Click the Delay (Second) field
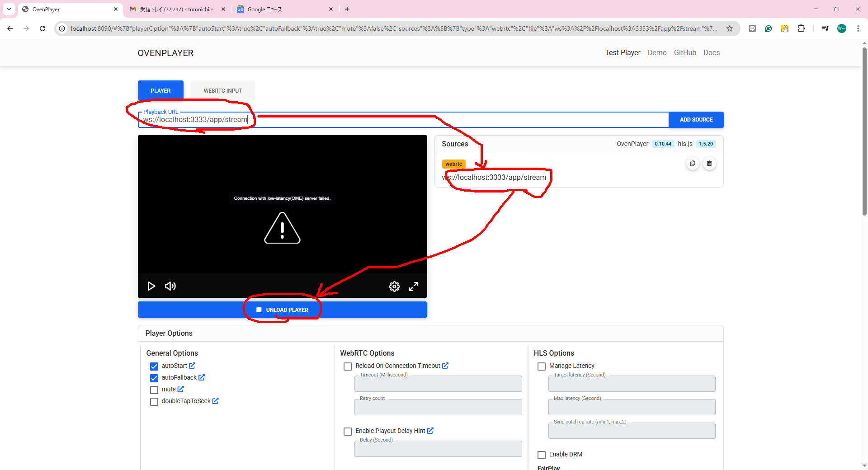The height and width of the screenshot is (470, 868). pos(438,449)
